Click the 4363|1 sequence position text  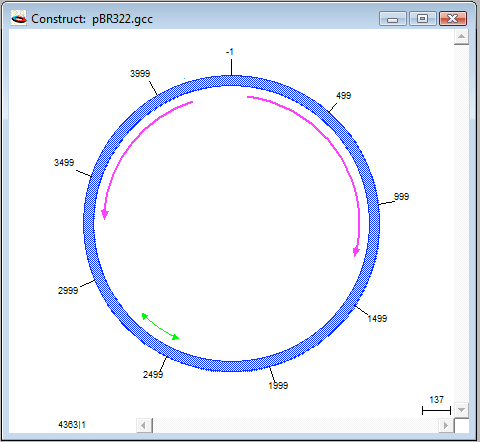pos(72,425)
